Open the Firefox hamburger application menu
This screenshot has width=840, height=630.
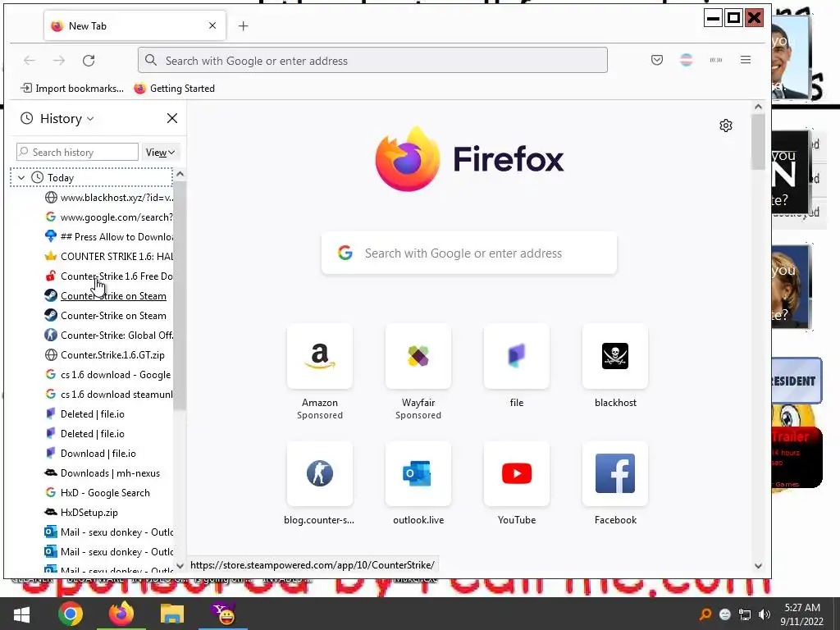(x=745, y=60)
